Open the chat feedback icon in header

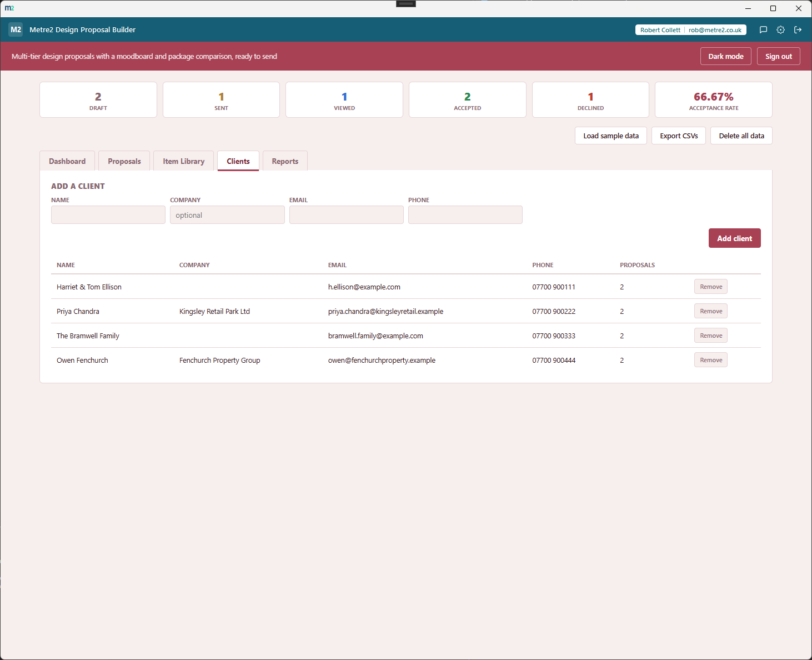tap(763, 30)
